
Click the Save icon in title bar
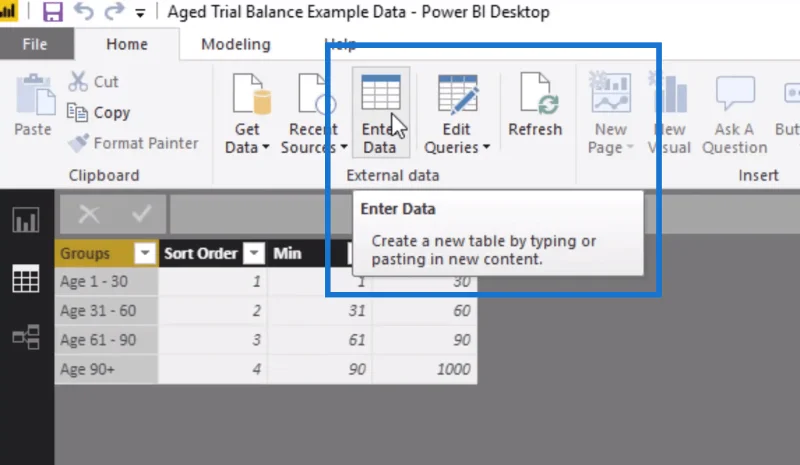point(53,11)
